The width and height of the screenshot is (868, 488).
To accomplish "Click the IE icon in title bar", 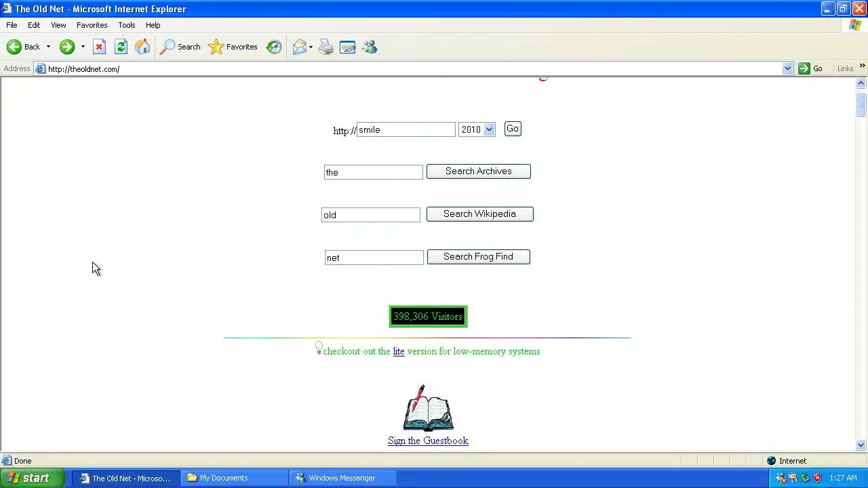I will coord(7,9).
